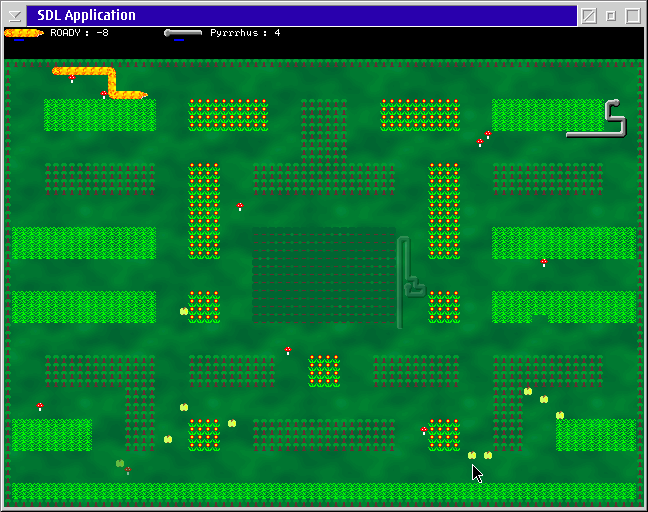
Task: Click the "ROADY : -8" score text
Action: pyautogui.click(x=79, y=33)
